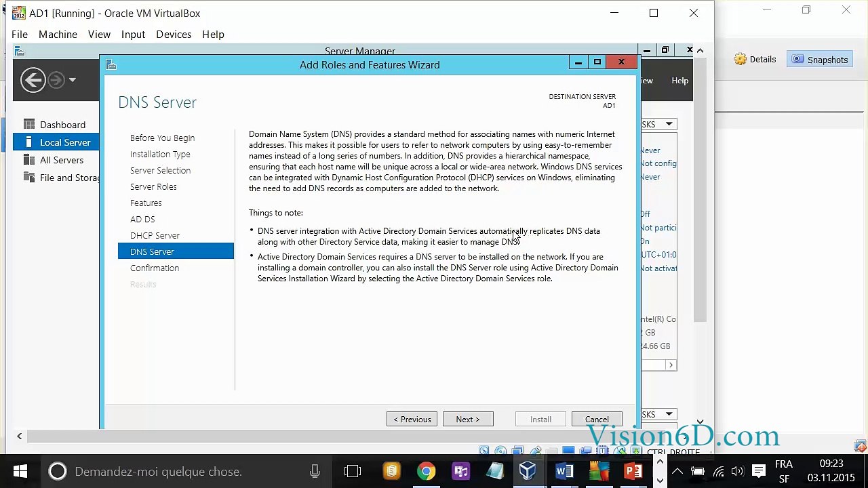This screenshot has height=488, width=868.
Task: Open Task View on taskbar
Action: pyautogui.click(x=353, y=472)
